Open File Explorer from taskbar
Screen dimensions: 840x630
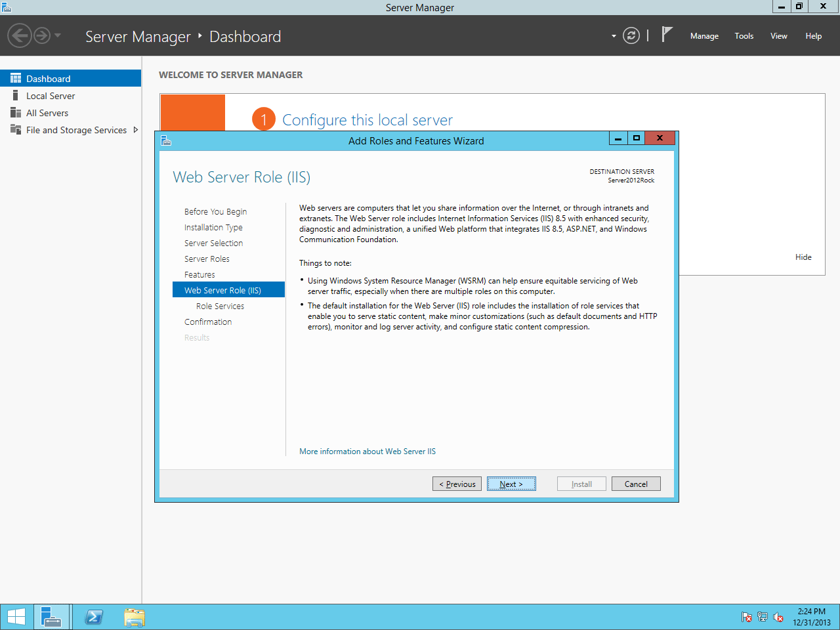134,617
